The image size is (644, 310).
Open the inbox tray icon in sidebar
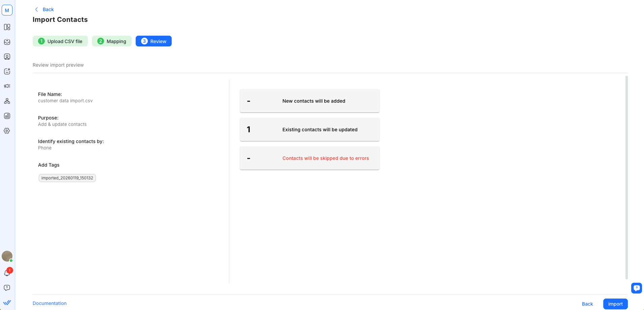[7, 42]
